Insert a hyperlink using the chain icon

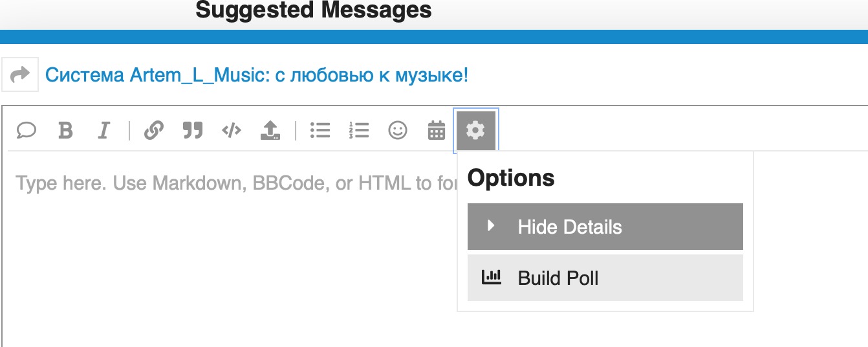point(153,131)
